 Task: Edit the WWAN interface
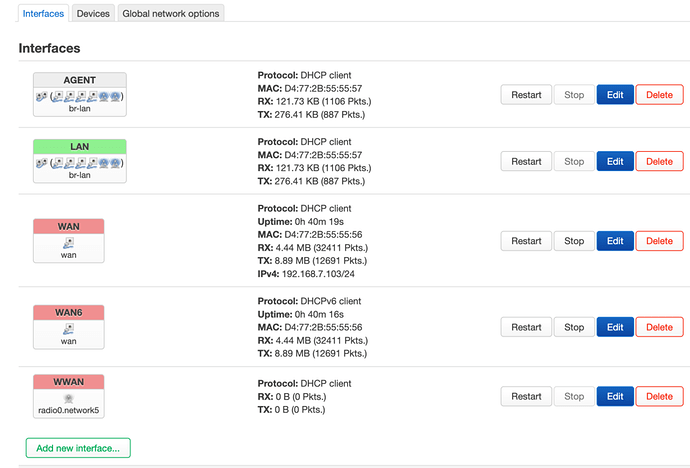[x=615, y=396]
